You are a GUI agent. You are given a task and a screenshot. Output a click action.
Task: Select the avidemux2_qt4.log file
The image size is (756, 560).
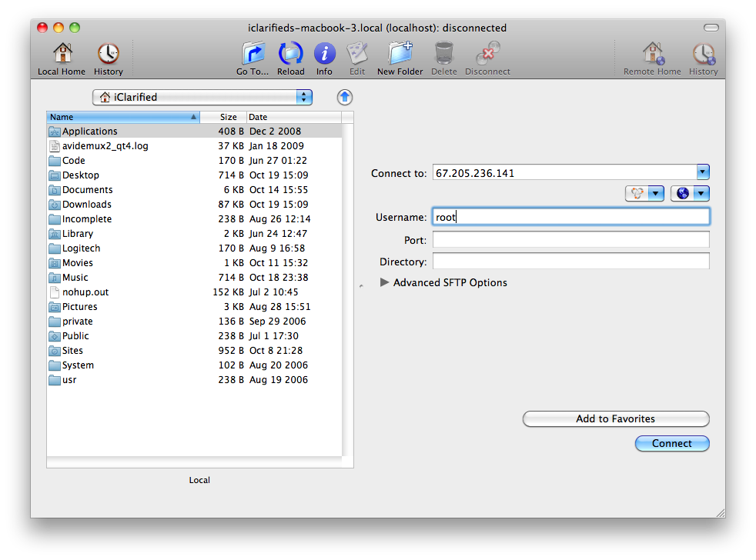[x=105, y=146]
